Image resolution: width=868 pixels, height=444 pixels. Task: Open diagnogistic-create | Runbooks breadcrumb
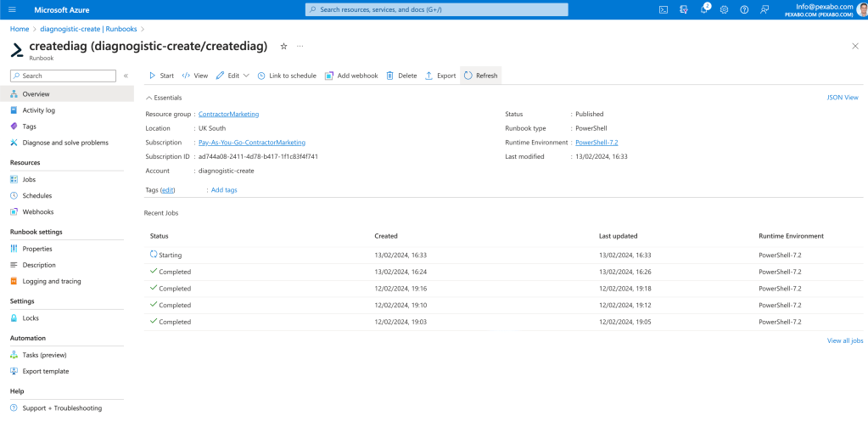(88, 29)
